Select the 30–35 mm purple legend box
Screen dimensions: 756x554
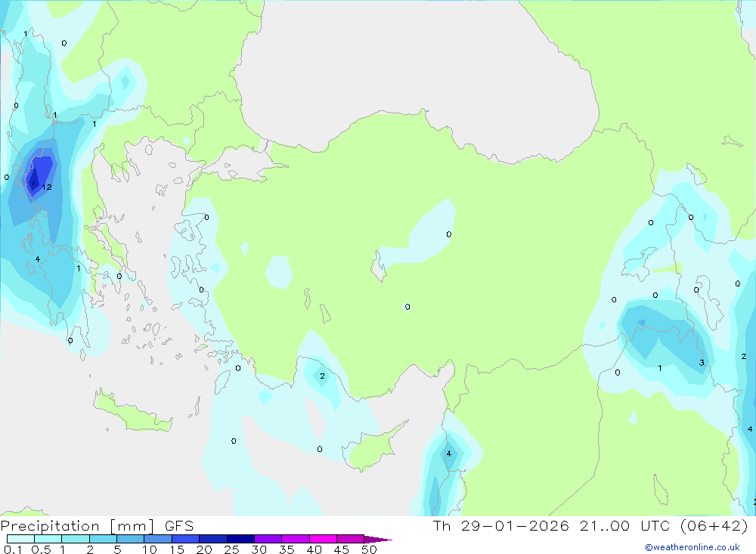pyautogui.click(x=268, y=539)
